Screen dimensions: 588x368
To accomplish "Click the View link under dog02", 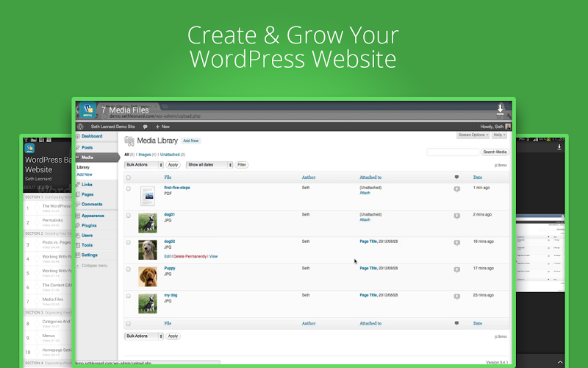I will 213,256.
